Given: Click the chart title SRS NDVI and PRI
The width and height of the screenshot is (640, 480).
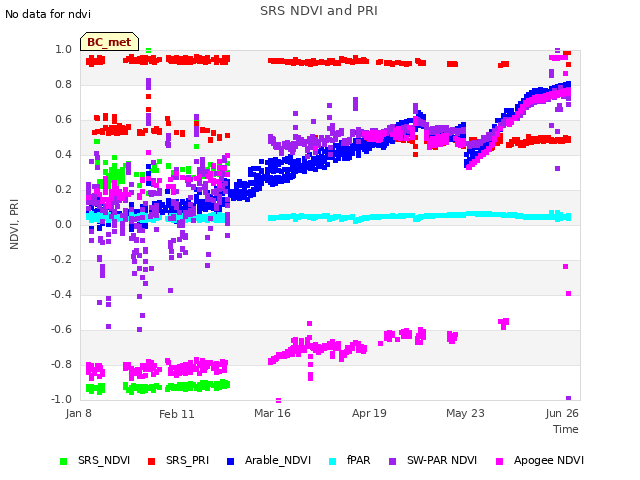Looking at the screenshot, I should click(319, 11).
